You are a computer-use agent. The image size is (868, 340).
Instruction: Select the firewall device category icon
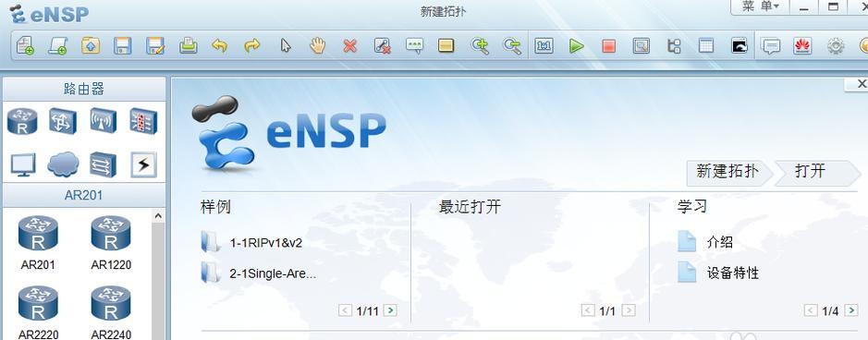[143, 120]
